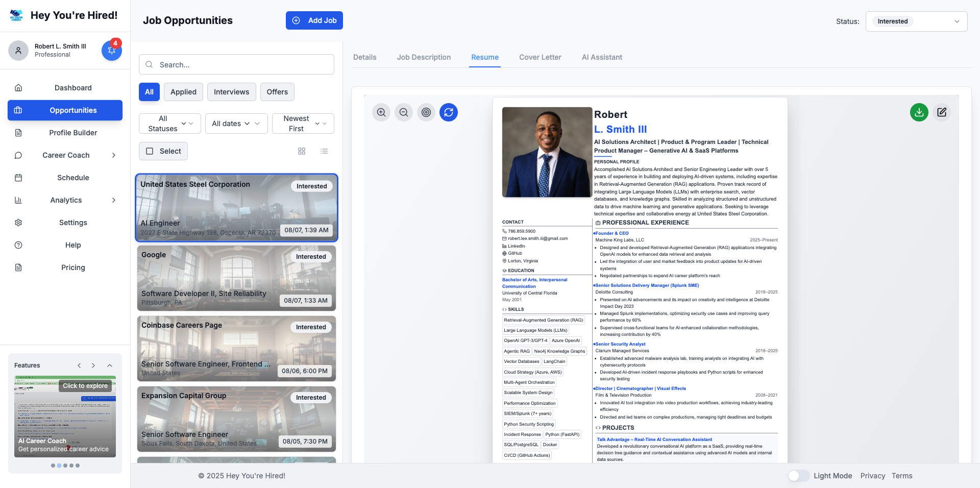The width and height of the screenshot is (980, 488).
Task: Filter jobs by Applied
Action: (183, 92)
